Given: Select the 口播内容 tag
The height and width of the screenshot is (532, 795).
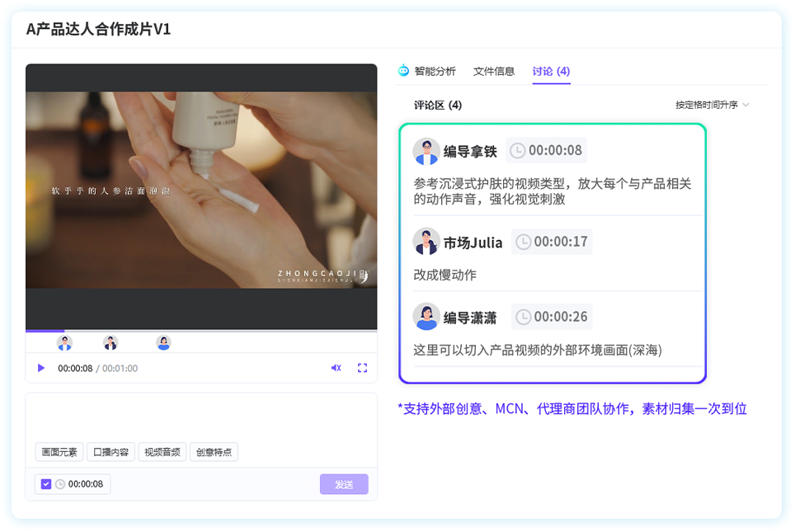Looking at the screenshot, I should tap(111, 452).
